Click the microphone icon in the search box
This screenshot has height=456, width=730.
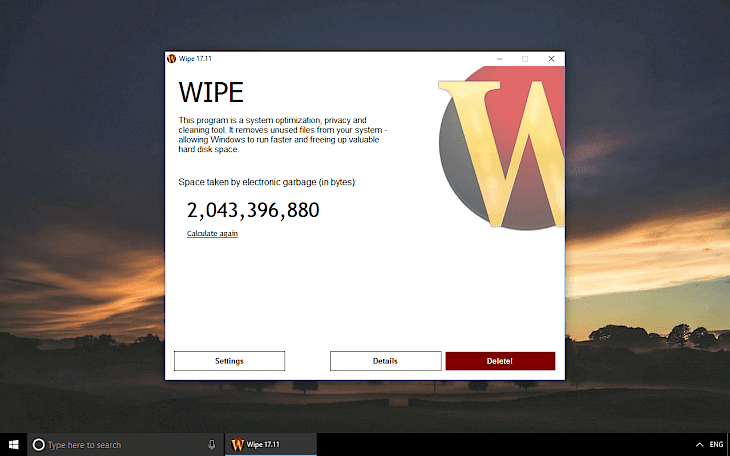212,445
